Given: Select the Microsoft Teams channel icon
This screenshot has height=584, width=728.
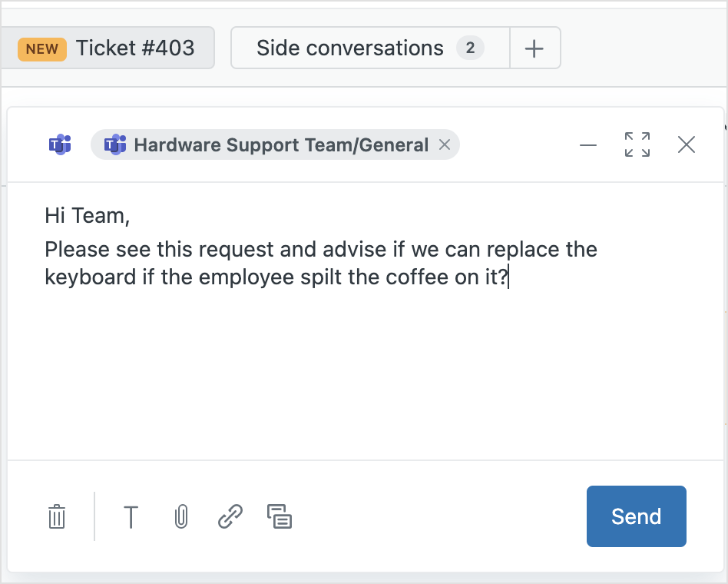Looking at the screenshot, I should [60, 144].
